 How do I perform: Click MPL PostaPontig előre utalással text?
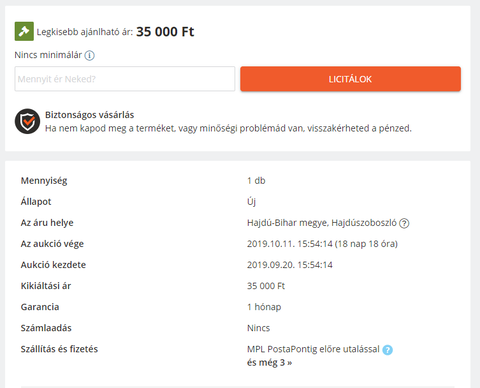pos(313,349)
